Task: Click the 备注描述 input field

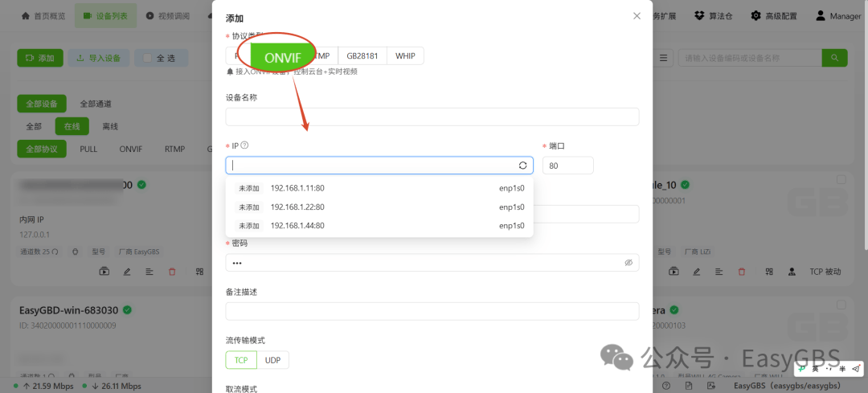Action: pos(432,311)
